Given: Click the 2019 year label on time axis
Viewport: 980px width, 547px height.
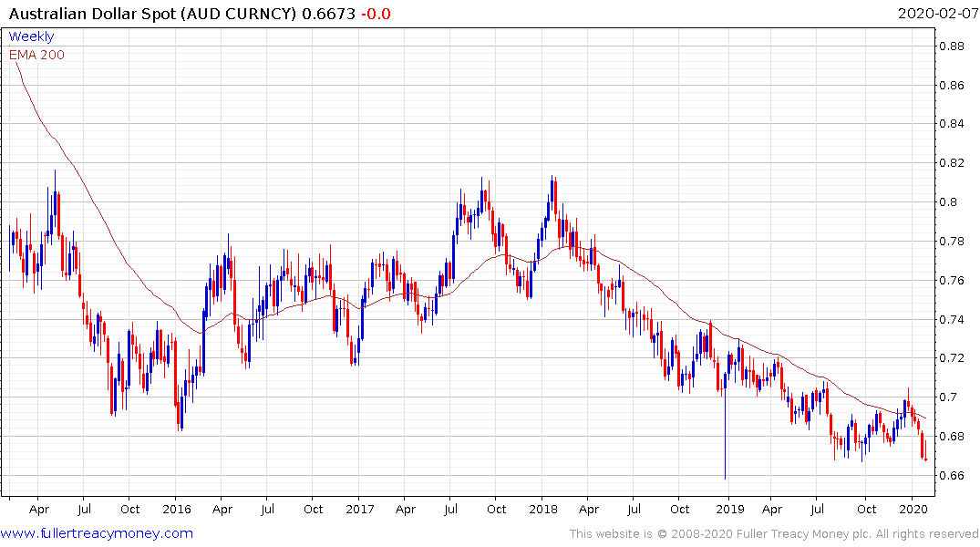Looking at the screenshot, I should pos(729,510).
